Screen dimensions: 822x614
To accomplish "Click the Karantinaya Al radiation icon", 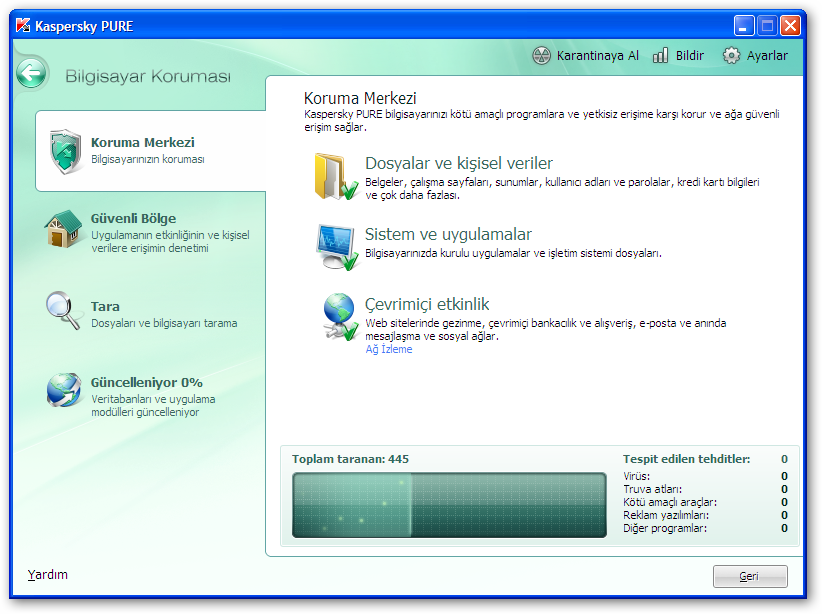I will click(x=541, y=55).
